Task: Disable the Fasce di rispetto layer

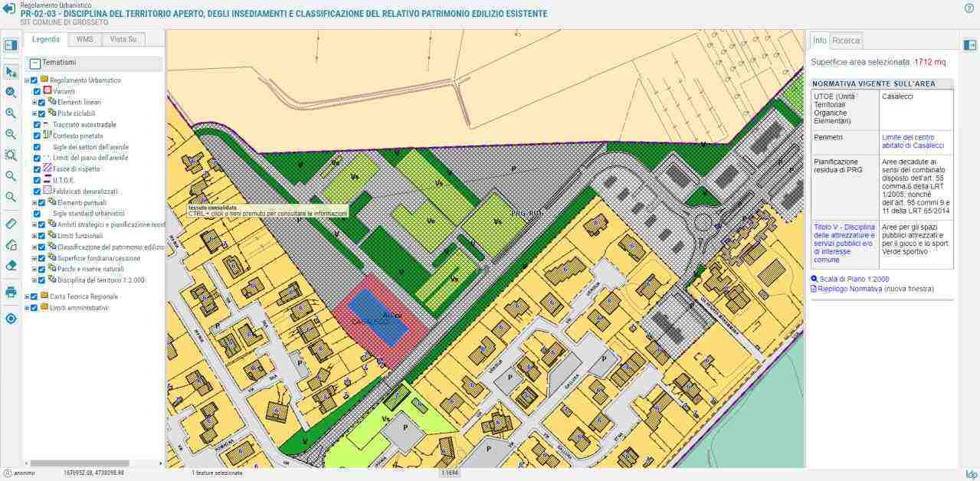Action: pos(38,169)
